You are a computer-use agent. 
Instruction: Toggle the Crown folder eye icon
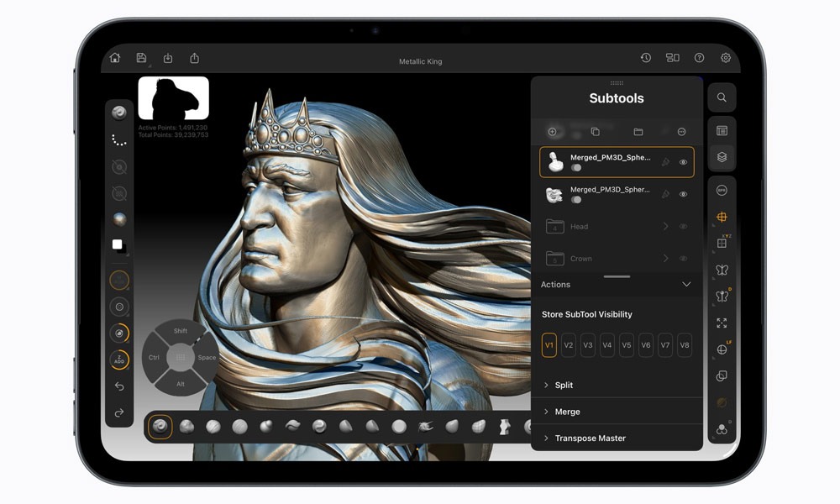pyautogui.click(x=684, y=258)
